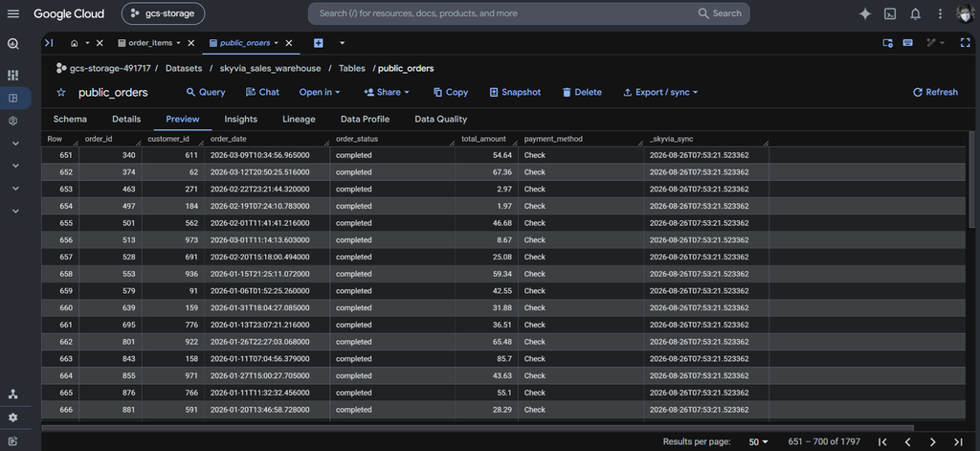
Task: Close the public_orders tab
Action: tap(289, 43)
